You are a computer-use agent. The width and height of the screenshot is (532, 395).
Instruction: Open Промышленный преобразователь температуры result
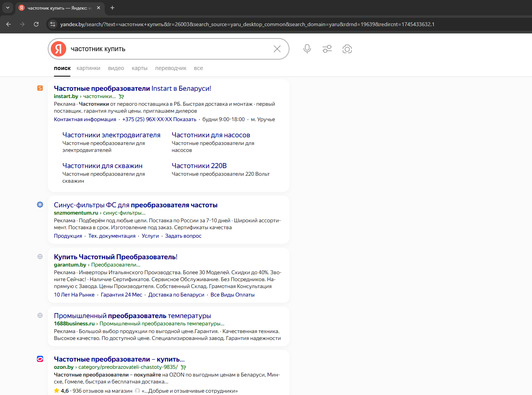pos(132,315)
